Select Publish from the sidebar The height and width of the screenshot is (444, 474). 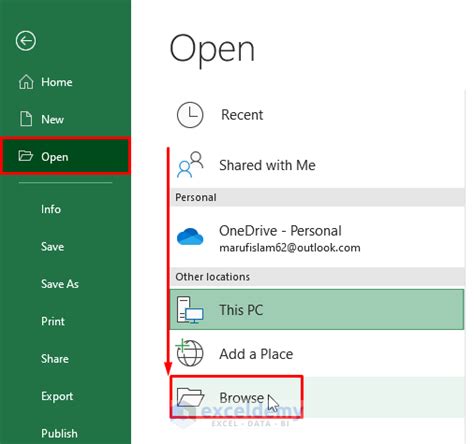(x=59, y=433)
